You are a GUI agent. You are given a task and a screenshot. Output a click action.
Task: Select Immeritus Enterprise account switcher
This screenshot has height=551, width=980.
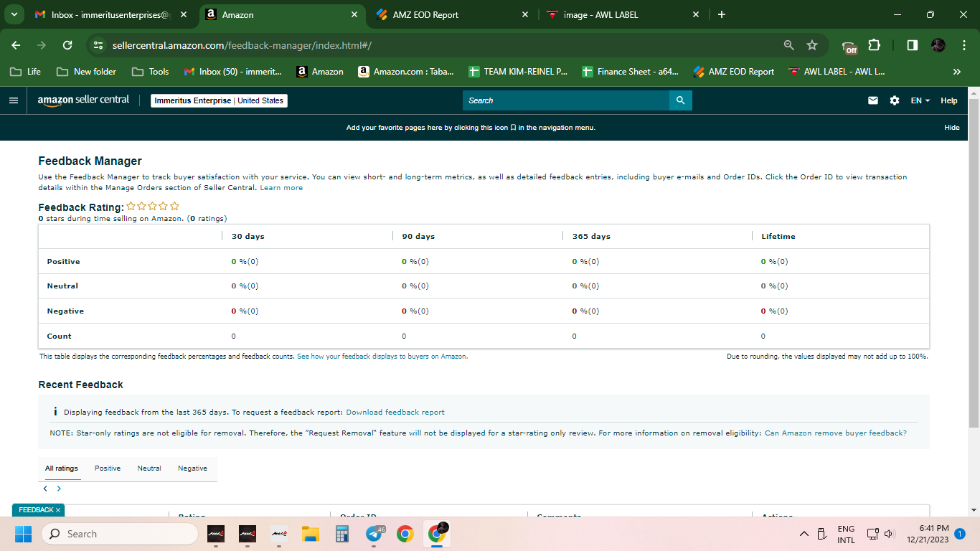click(x=219, y=100)
